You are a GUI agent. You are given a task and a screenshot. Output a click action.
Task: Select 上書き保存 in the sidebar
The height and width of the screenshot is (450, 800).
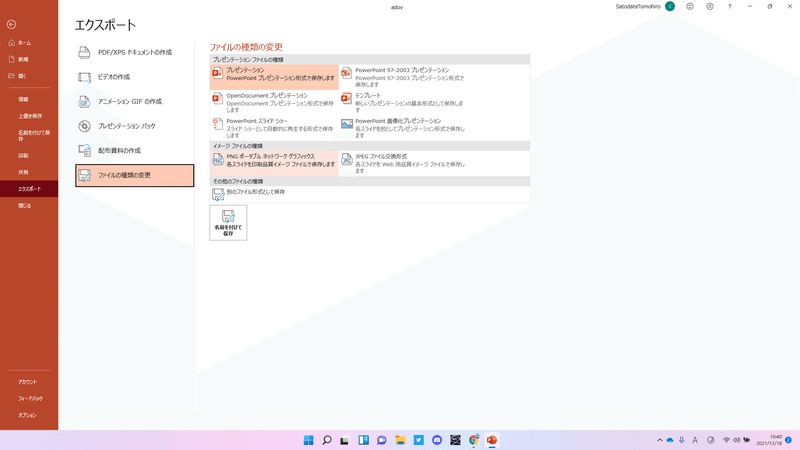click(29, 116)
